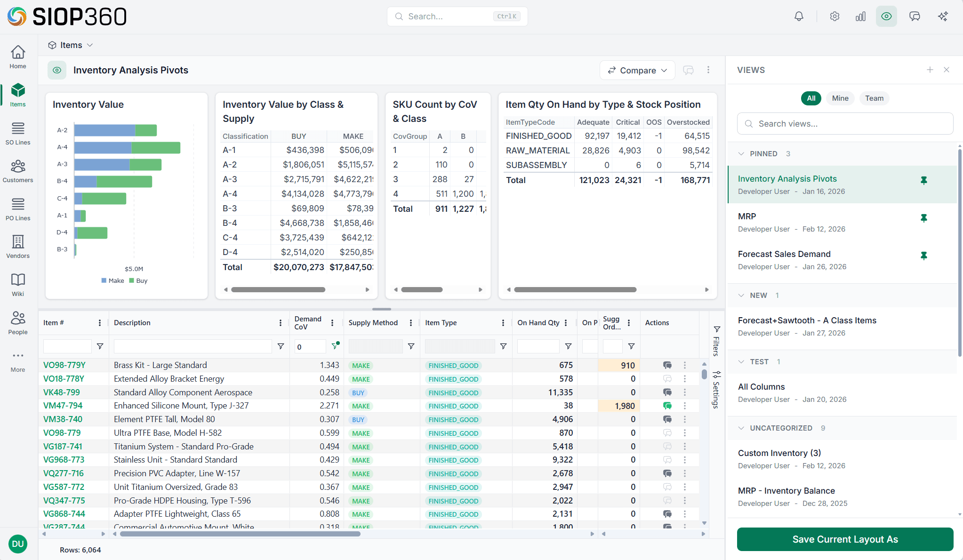
Task: Unpin the MRP view
Action: pos(923,218)
